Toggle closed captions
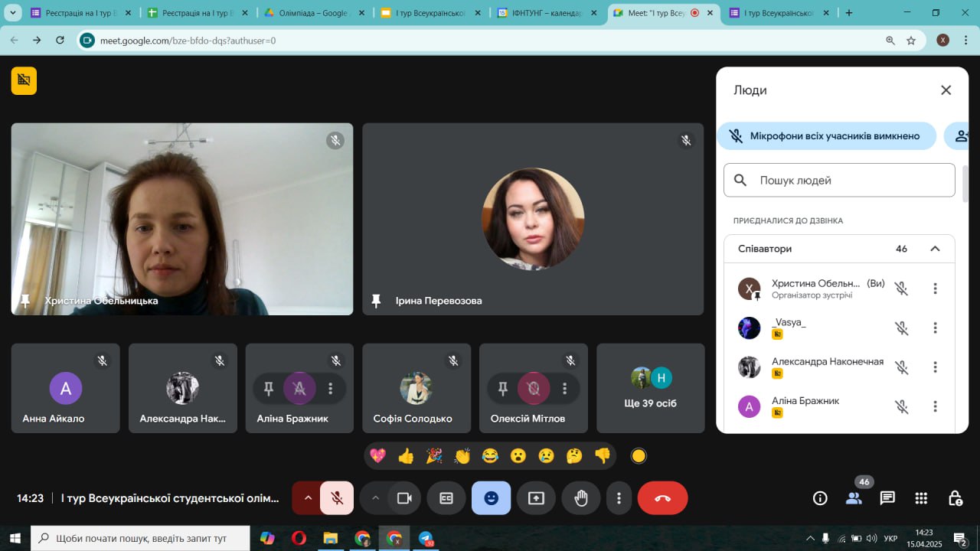The width and height of the screenshot is (980, 551). [x=446, y=498]
